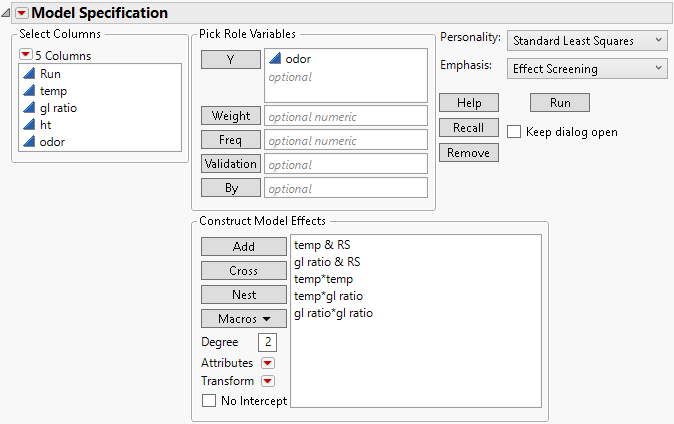Click the blue icon next to ht column
Image resolution: width=674 pixels, height=424 pixels.
click(x=30, y=125)
